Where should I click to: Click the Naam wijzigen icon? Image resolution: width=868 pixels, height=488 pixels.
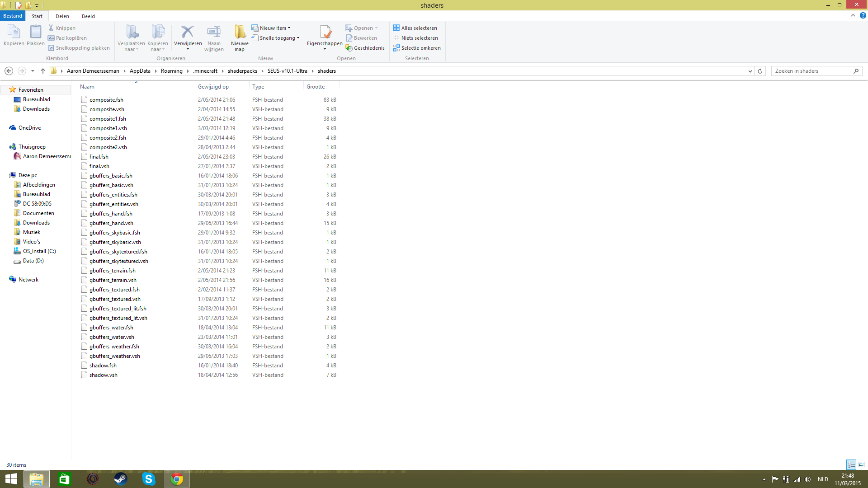(214, 32)
